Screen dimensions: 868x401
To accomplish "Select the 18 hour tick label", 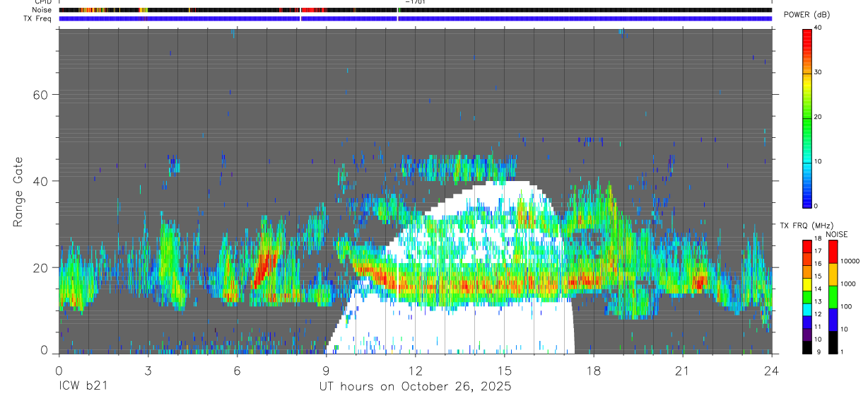I will coord(594,371).
